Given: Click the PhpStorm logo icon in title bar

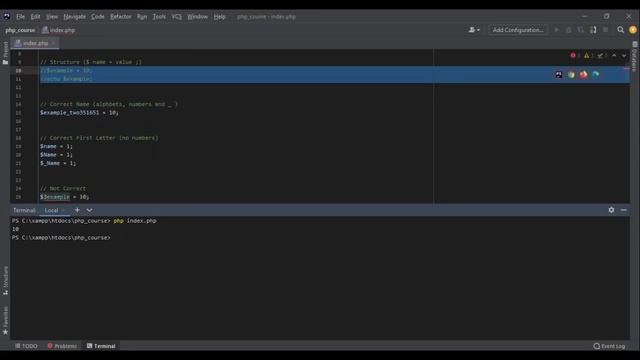Looking at the screenshot, I should (x=7, y=16).
